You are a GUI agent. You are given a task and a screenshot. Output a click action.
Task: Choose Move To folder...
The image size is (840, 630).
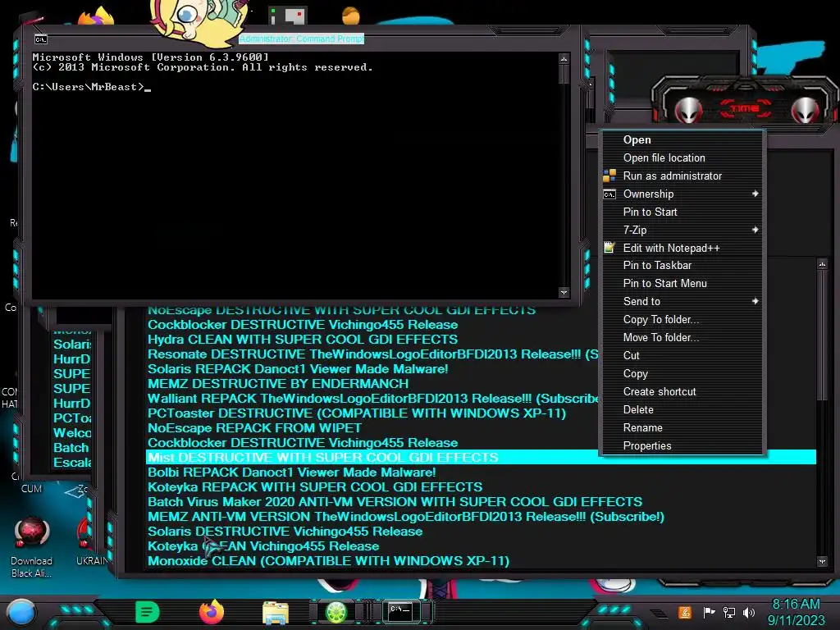(x=682, y=337)
